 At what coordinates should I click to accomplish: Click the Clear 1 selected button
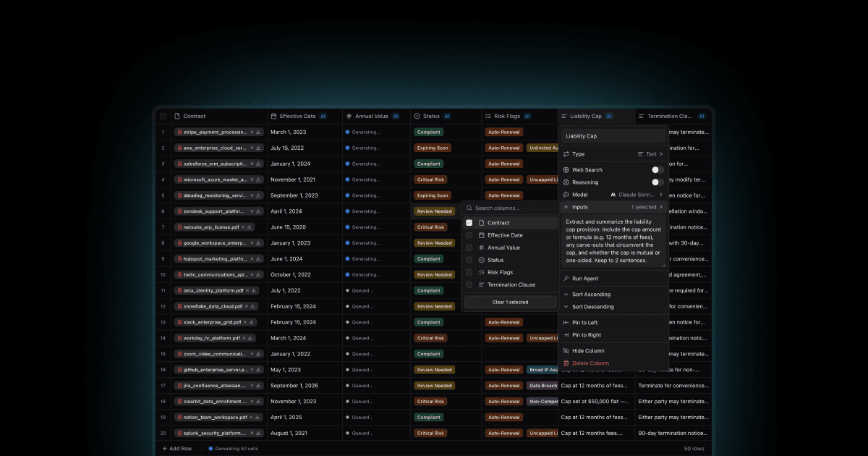pos(511,302)
